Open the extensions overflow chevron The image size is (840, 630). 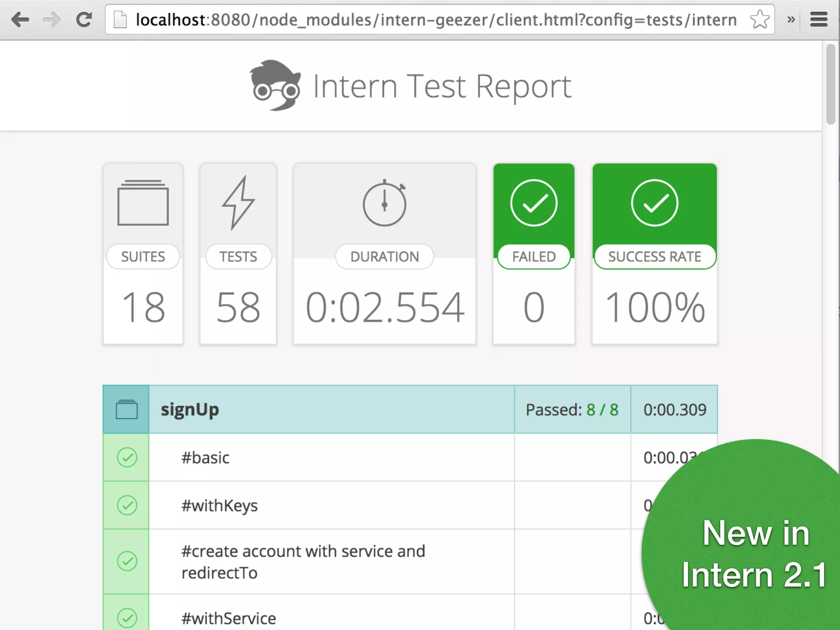click(x=791, y=19)
